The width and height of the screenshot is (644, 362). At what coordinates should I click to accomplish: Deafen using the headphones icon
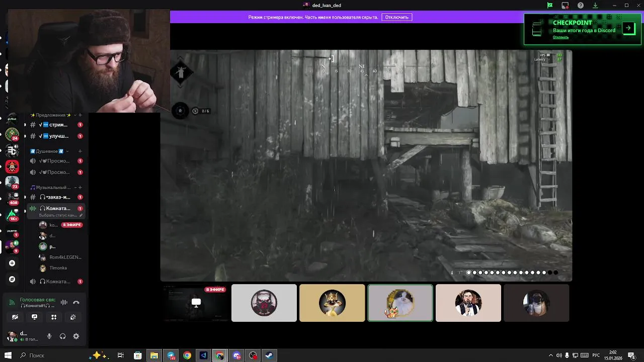point(62,336)
